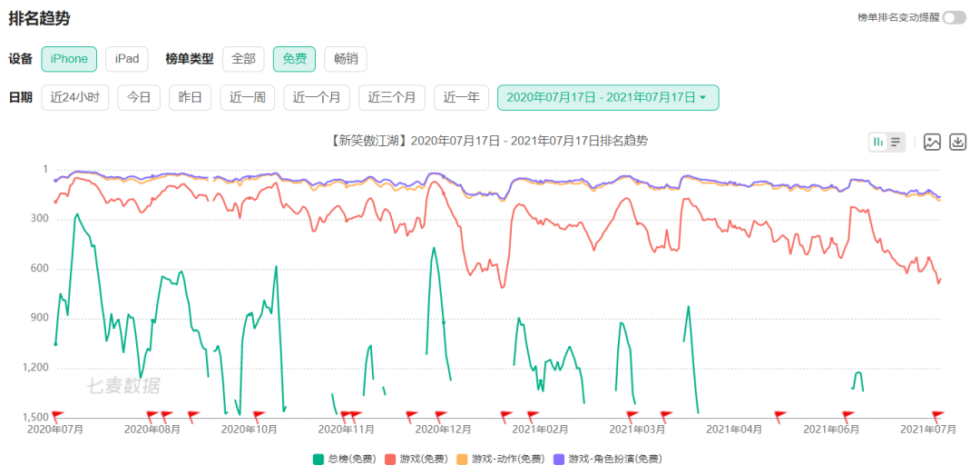
Task: Switch to chart view icon
Action: (878, 142)
